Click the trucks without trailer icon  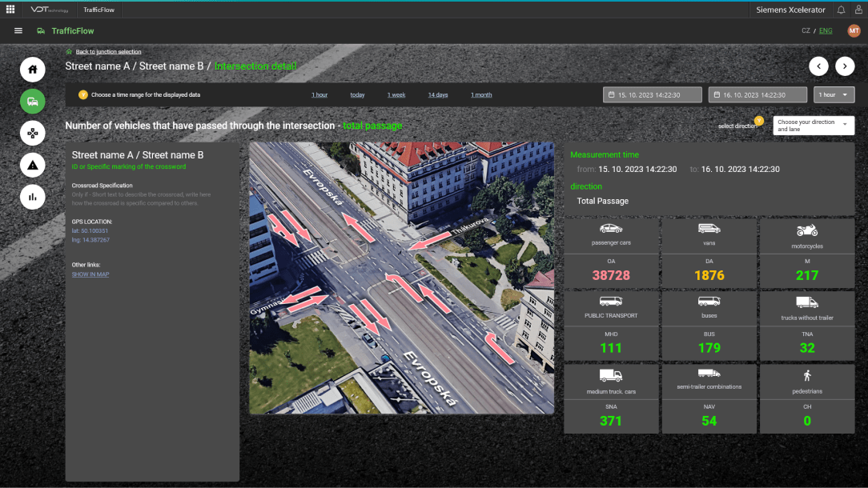point(807,302)
